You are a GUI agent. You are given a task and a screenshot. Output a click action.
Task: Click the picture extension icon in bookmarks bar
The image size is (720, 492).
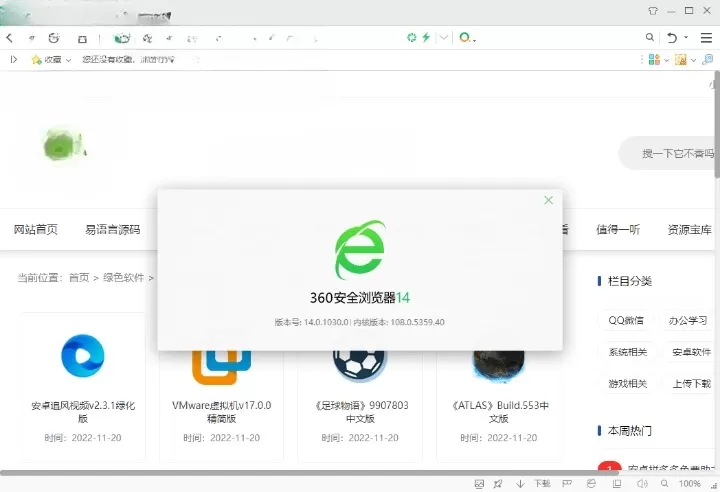(x=681, y=59)
